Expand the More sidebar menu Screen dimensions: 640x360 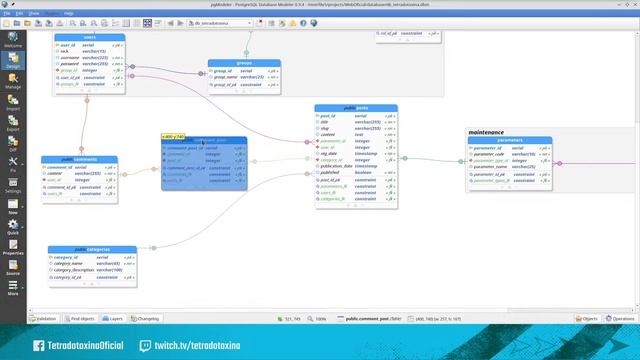pos(13,288)
